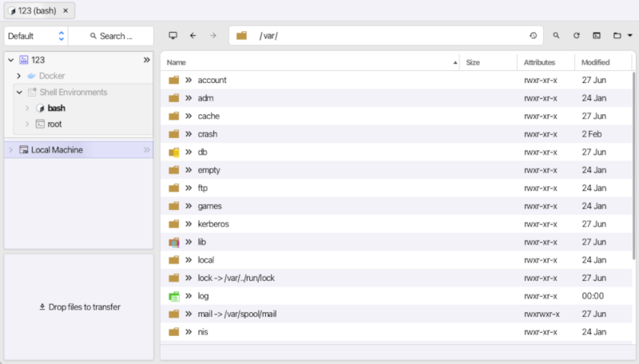Open path history clock icon
Screen dimensions: 639x364
pyautogui.click(x=533, y=36)
